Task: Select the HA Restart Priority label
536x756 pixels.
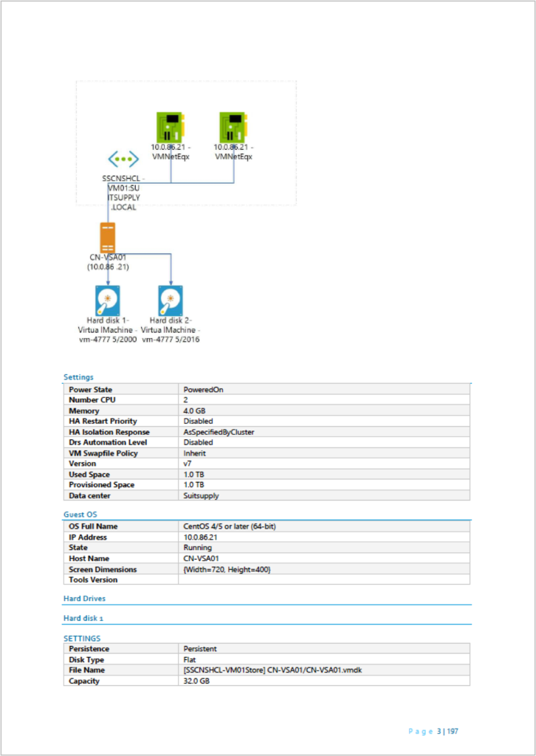Action: tap(103, 421)
